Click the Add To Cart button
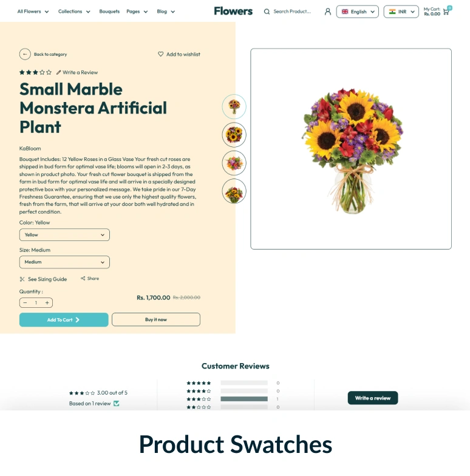Screen dimensions: 470x476 pos(64,319)
